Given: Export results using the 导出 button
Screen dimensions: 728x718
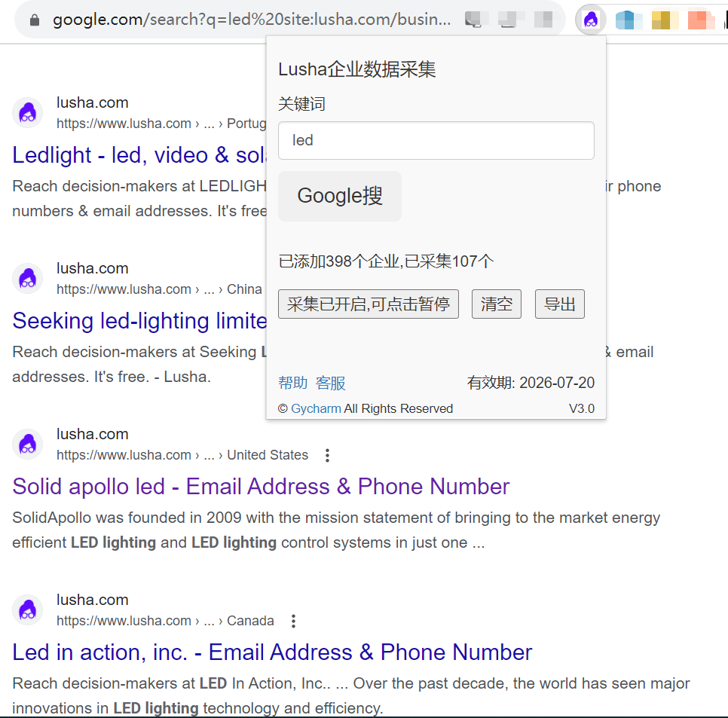Looking at the screenshot, I should click(559, 304).
